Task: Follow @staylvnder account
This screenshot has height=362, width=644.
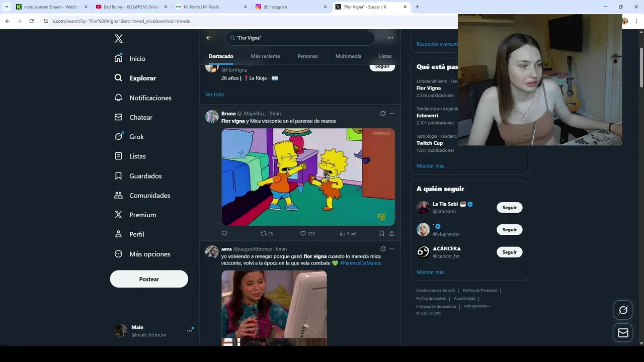Action: tap(509, 230)
